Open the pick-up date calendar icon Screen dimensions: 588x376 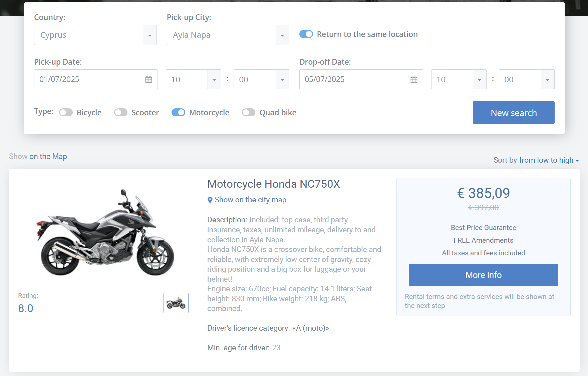point(149,79)
